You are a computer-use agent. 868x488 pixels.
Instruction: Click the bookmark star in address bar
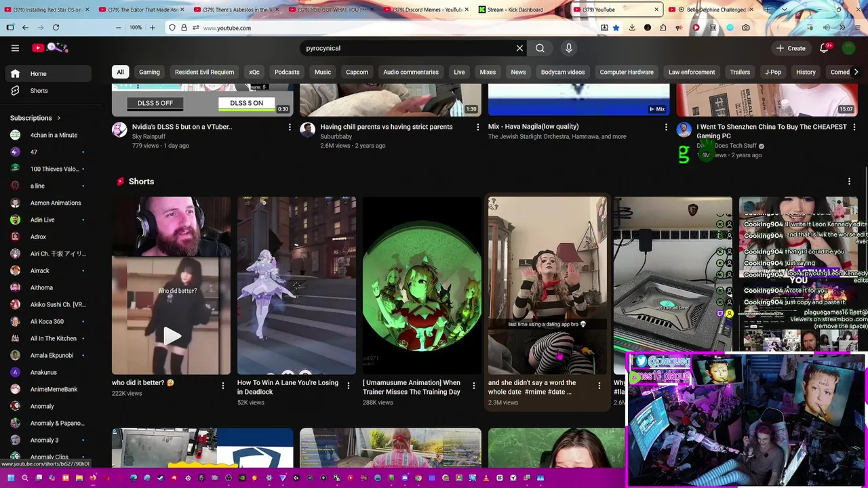coord(616,28)
